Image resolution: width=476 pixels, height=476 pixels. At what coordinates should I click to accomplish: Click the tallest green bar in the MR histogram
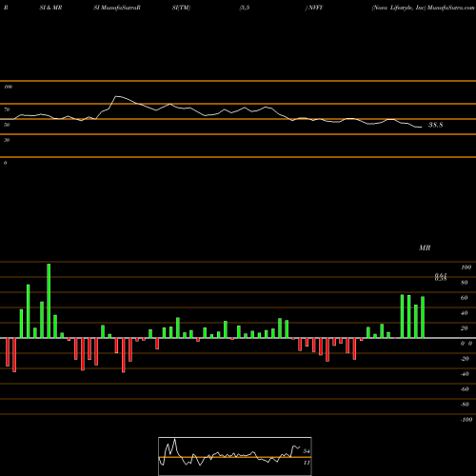coord(49,301)
